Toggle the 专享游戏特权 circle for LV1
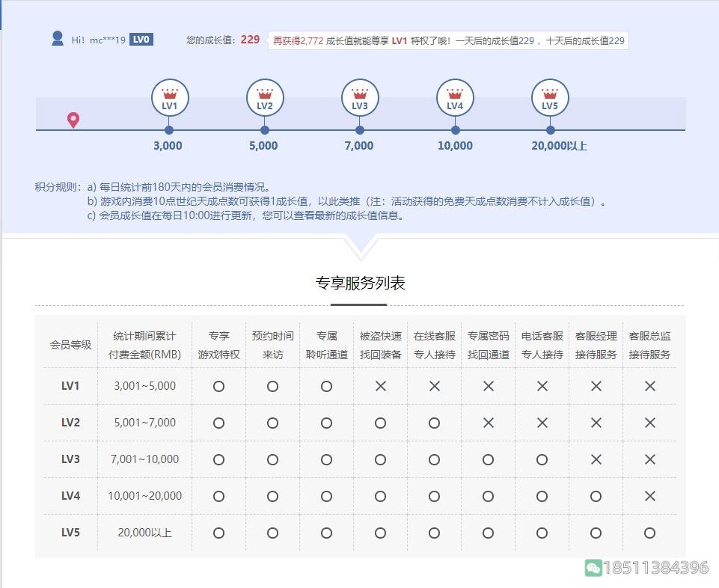This screenshot has height=588, width=719. point(218,386)
